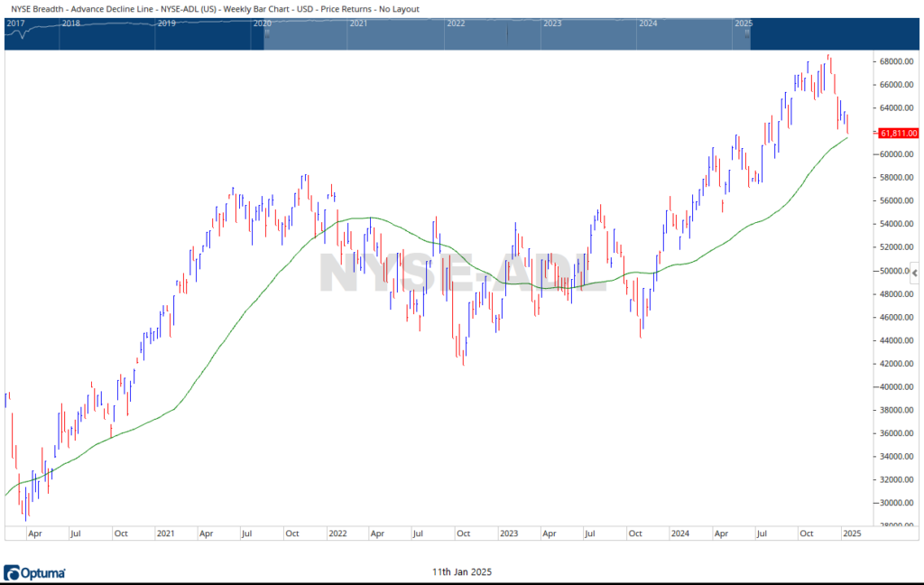Click the 2017 marker in the overview strip
Viewport: 924px width, 585px height.
coord(15,23)
